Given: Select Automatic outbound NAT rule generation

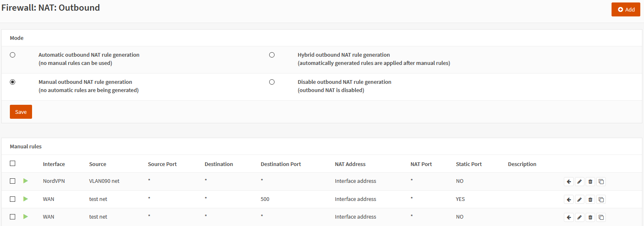Looking at the screenshot, I should [13, 55].
